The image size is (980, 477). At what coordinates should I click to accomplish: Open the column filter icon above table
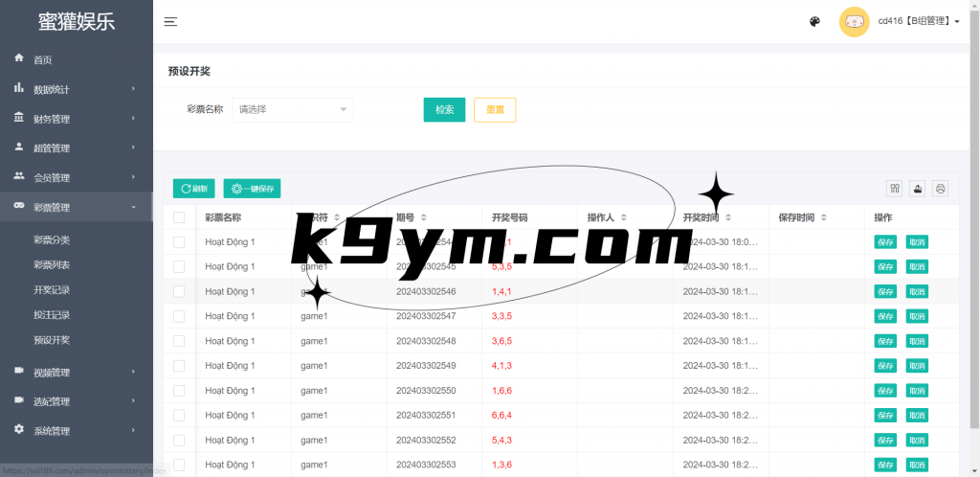coord(895,188)
